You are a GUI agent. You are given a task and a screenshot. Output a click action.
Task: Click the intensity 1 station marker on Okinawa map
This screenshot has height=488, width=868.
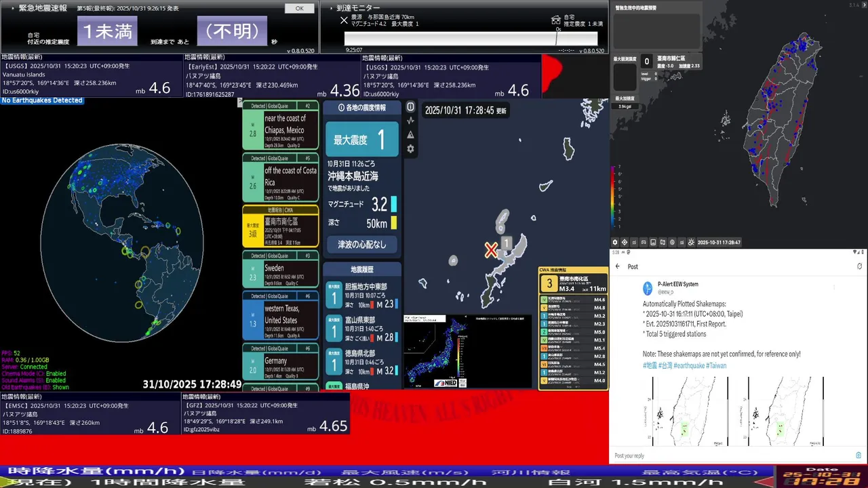coord(506,243)
